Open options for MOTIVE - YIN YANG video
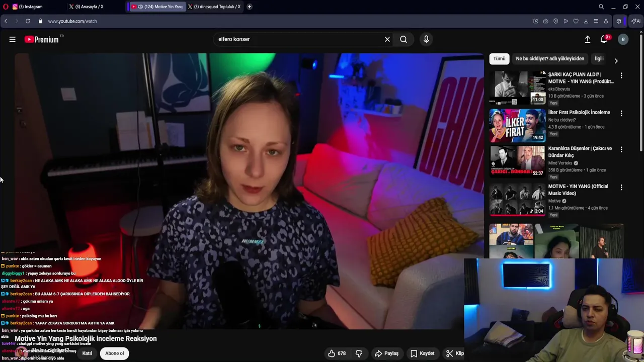 click(x=621, y=187)
